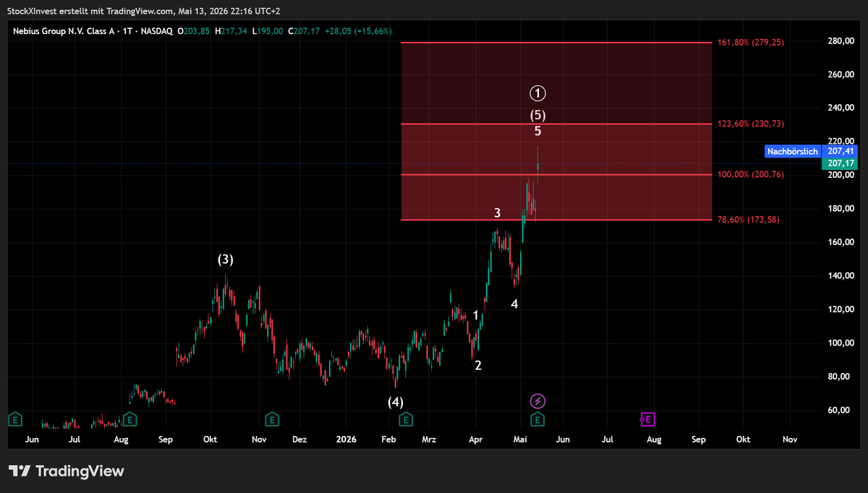Click the 100,00 price axis label

(x=842, y=343)
